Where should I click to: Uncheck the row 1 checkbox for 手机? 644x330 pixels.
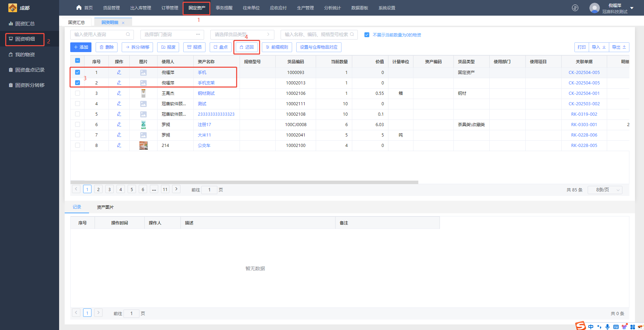(x=78, y=72)
